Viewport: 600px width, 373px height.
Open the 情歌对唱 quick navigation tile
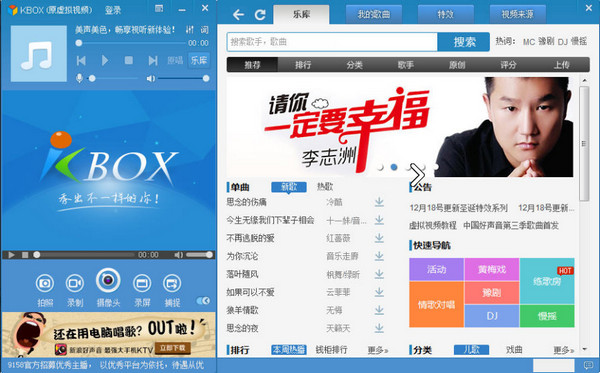pyautogui.click(x=437, y=305)
